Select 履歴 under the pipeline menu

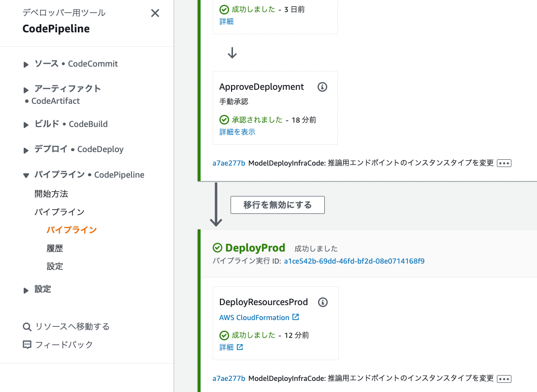point(55,248)
